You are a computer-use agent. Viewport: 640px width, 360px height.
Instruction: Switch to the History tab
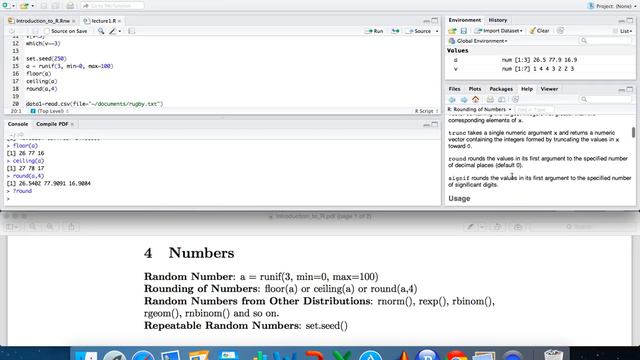498,20
